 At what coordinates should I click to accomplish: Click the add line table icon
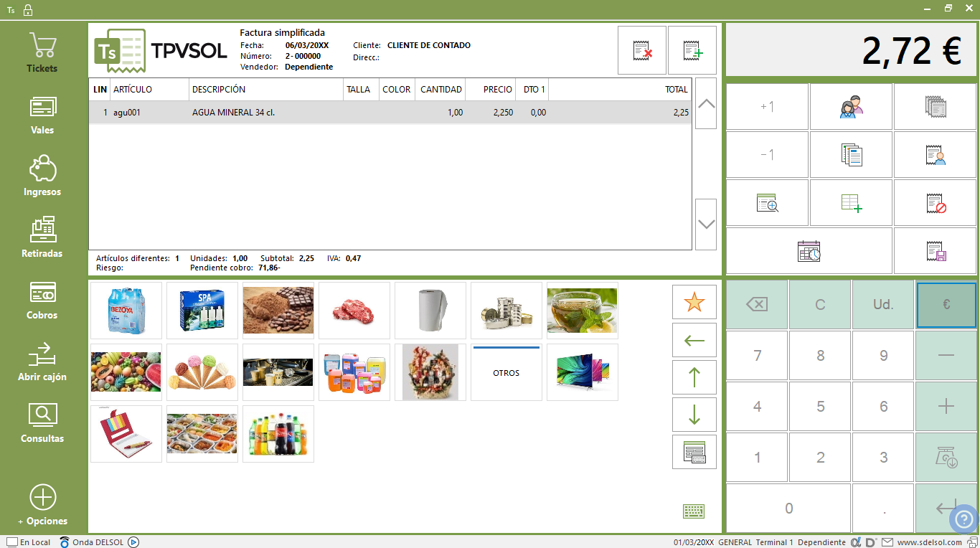851,203
